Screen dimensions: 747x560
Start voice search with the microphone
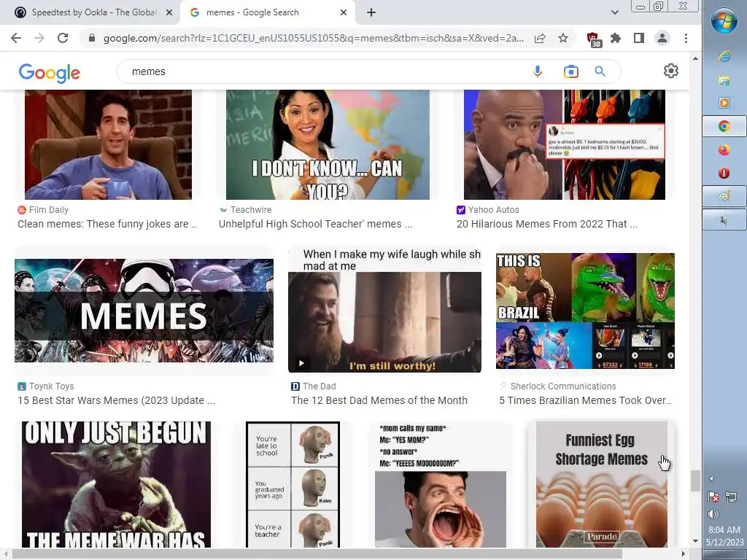538,71
